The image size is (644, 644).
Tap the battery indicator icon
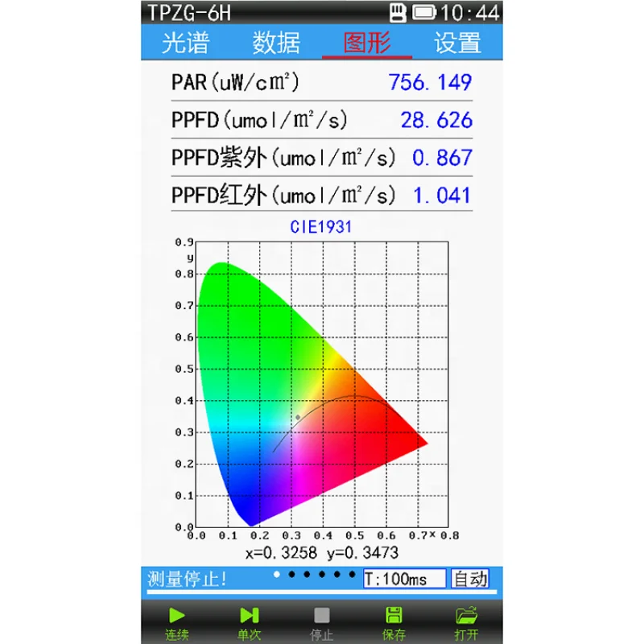pyautogui.click(x=424, y=12)
